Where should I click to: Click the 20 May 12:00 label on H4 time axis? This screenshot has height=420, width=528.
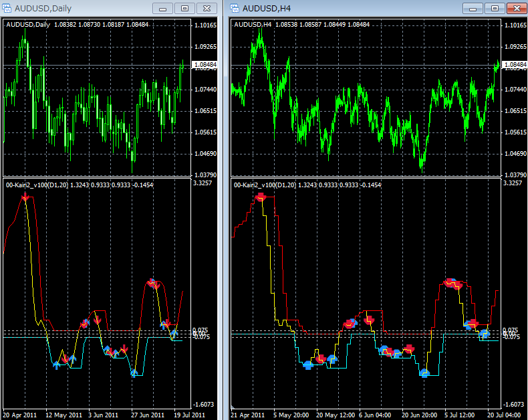336,415
